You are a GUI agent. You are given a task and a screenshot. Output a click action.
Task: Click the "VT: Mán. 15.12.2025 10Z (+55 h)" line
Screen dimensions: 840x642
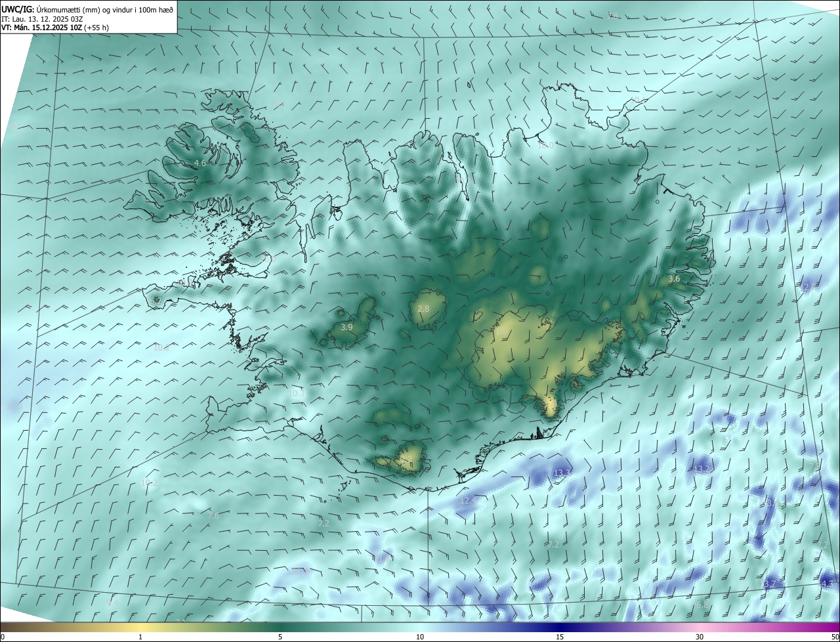click(x=55, y=28)
